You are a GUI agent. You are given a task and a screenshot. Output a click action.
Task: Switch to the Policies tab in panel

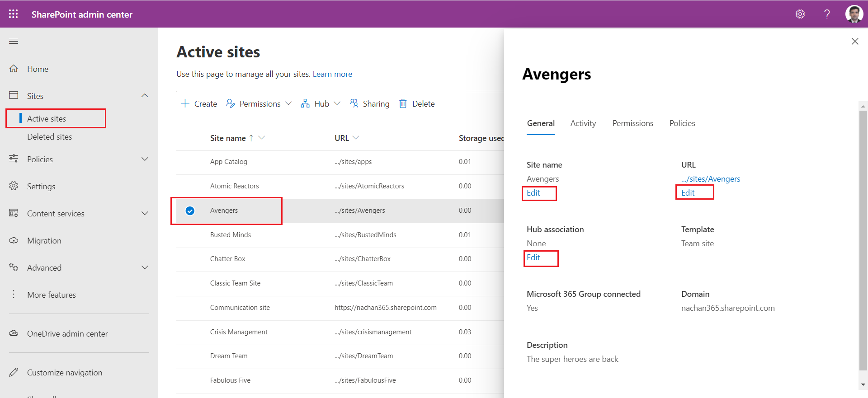682,123
